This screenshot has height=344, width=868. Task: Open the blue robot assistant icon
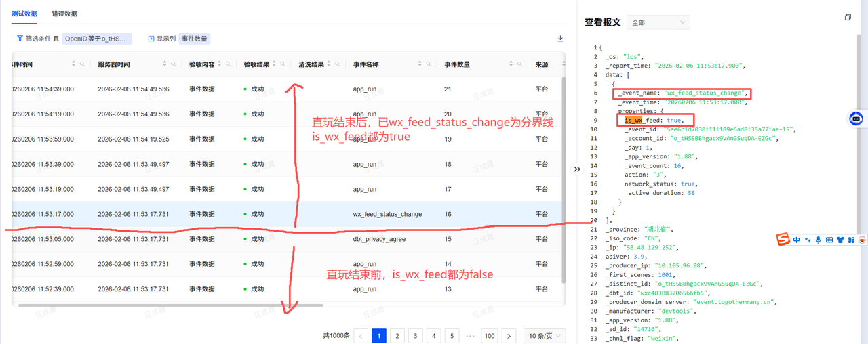pyautogui.click(x=856, y=119)
